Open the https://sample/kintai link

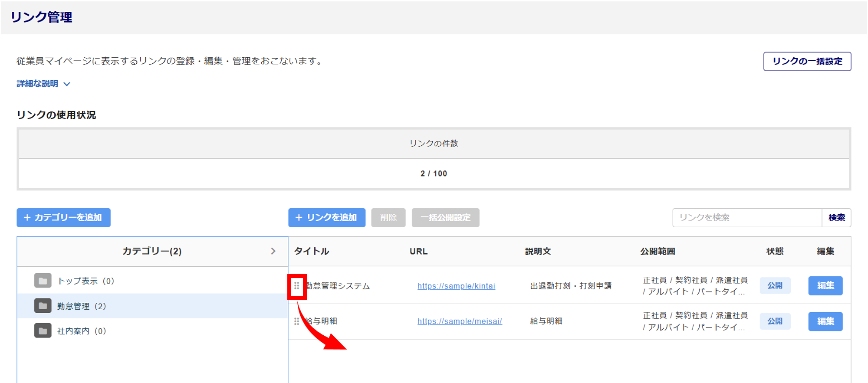456,286
